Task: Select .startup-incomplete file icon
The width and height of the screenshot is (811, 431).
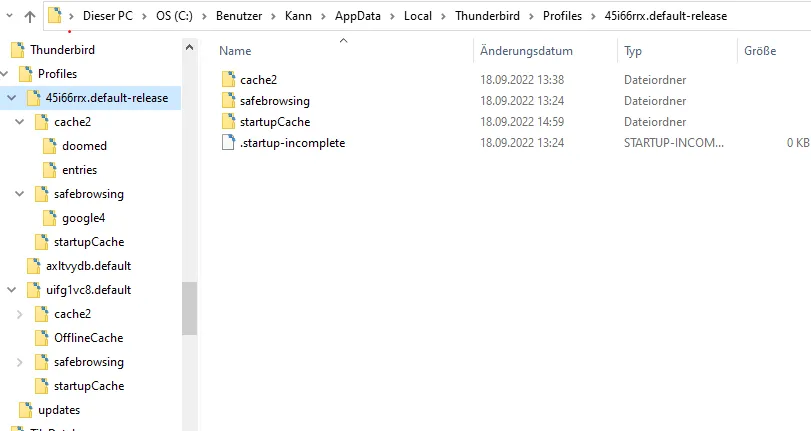Action: tap(228, 142)
